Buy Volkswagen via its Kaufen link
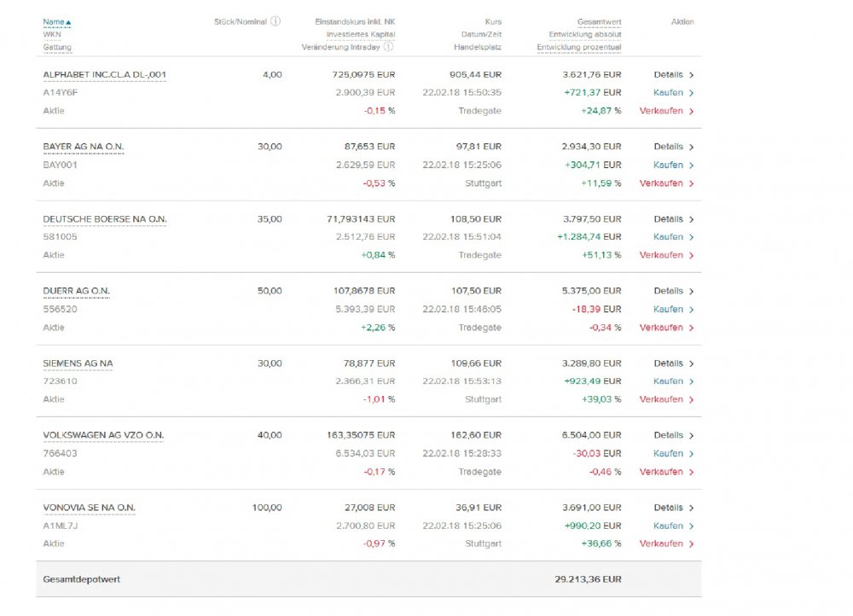The image size is (853, 616). [668, 454]
